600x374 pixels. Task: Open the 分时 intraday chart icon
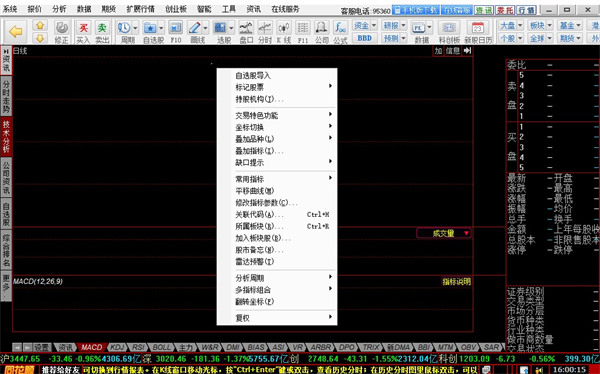[265, 28]
